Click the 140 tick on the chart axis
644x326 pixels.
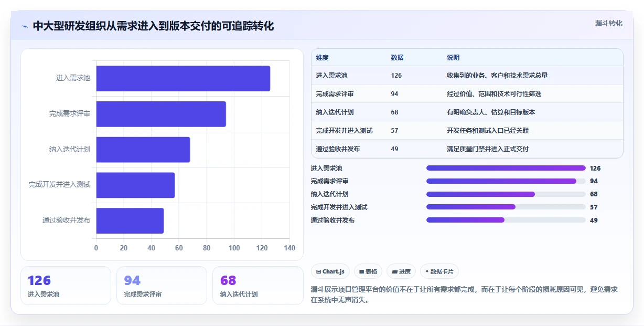[289, 248]
